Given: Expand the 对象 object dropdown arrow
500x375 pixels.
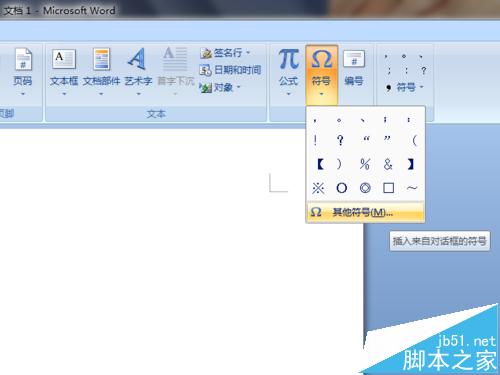Looking at the screenshot, I should 238,88.
